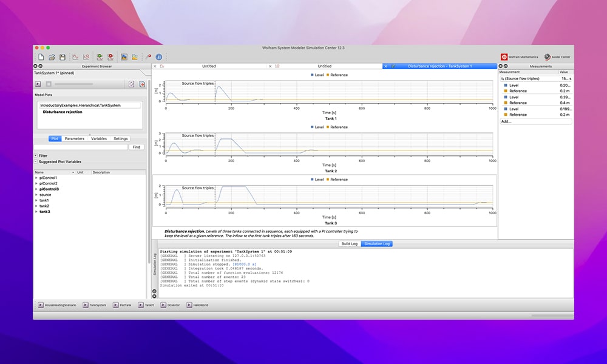Click the Model Center icon top right

(x=547, y=56)
